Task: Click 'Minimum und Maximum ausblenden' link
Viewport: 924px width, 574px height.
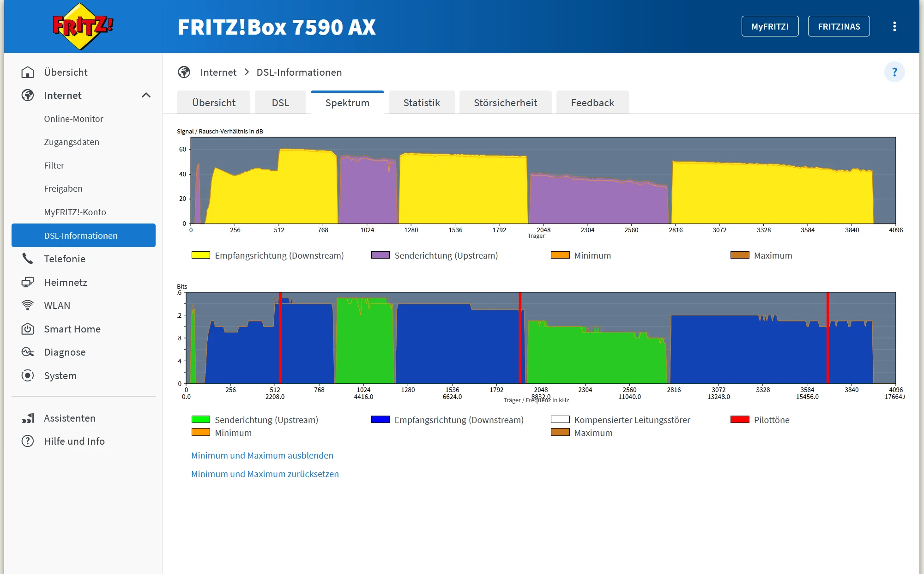Action: (x=262, y=455)
